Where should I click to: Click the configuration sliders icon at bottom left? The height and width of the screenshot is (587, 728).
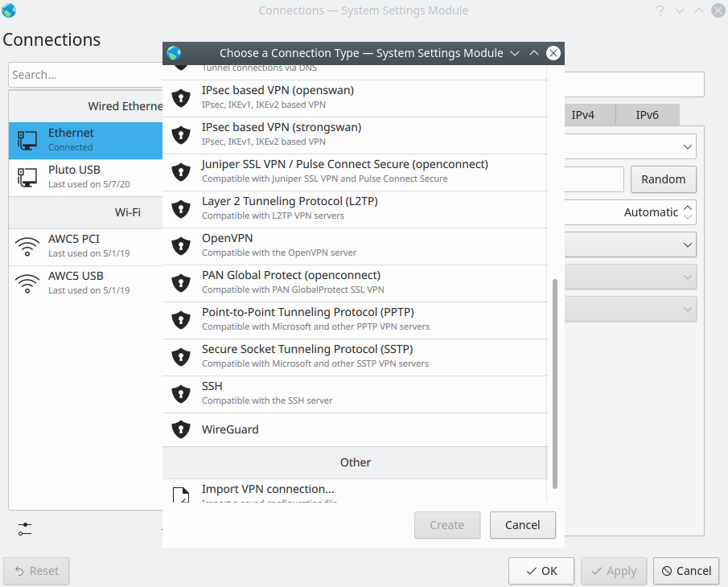click(x=24, y=529)
